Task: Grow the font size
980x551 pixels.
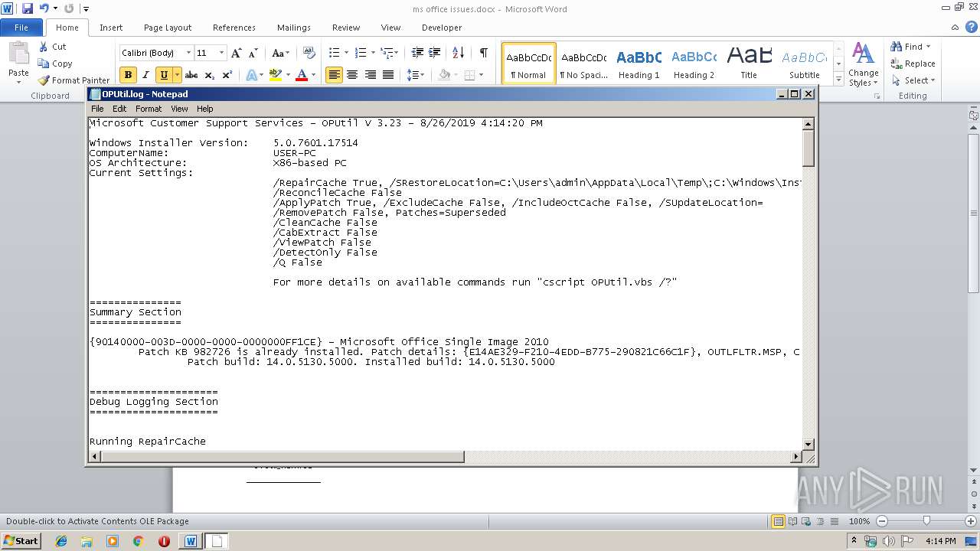Action: pyautogui.click(x=237, y=53)
